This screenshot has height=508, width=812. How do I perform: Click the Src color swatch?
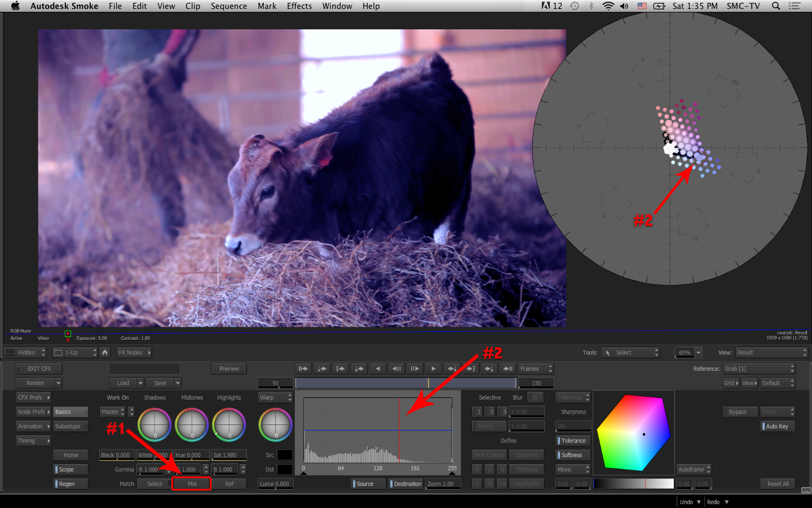285,455
